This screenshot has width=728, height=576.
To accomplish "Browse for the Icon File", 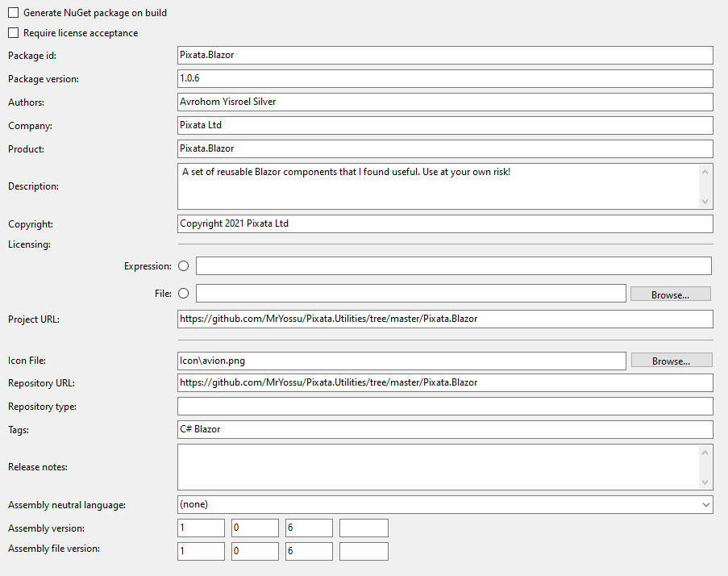I will pos(672,360).
